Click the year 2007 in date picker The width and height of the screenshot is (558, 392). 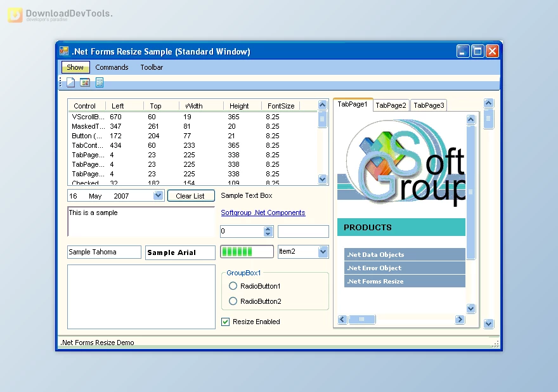(x=121, y=196)
